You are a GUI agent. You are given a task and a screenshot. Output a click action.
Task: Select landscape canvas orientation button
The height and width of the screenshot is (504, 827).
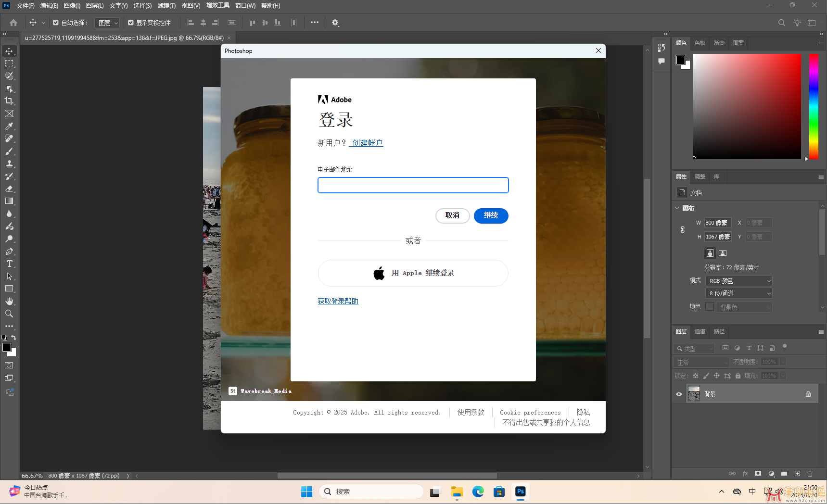coord(723,253)
